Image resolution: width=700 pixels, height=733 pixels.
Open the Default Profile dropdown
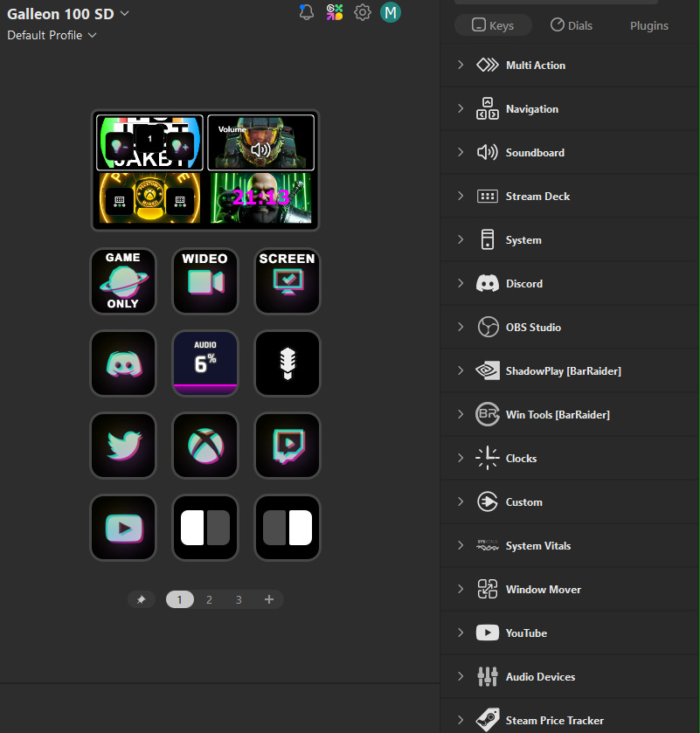point(52,35)
